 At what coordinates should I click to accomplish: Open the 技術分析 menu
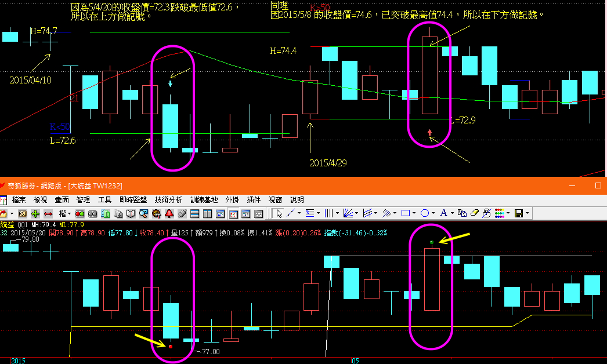tap(168, 200)
